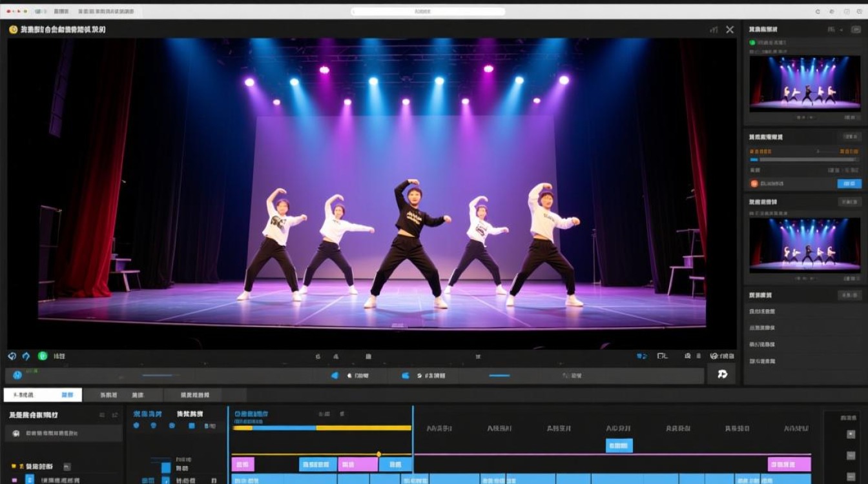Open the small header button above the right-panel list
The height and width of the screenshot is (484, 868).
click(x=849, y=295)
